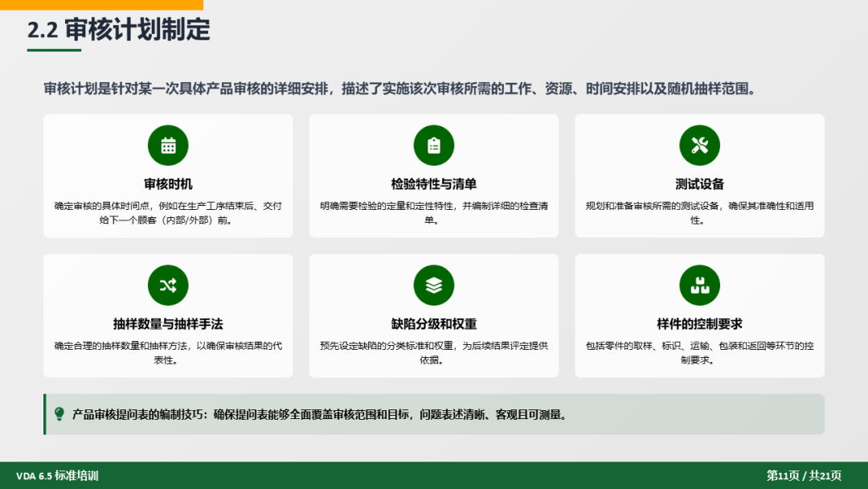The image size is (868, 489).
Task: Click the 产品审核提问表的编制技巧 tip text
Action: (x=320, y=415)
